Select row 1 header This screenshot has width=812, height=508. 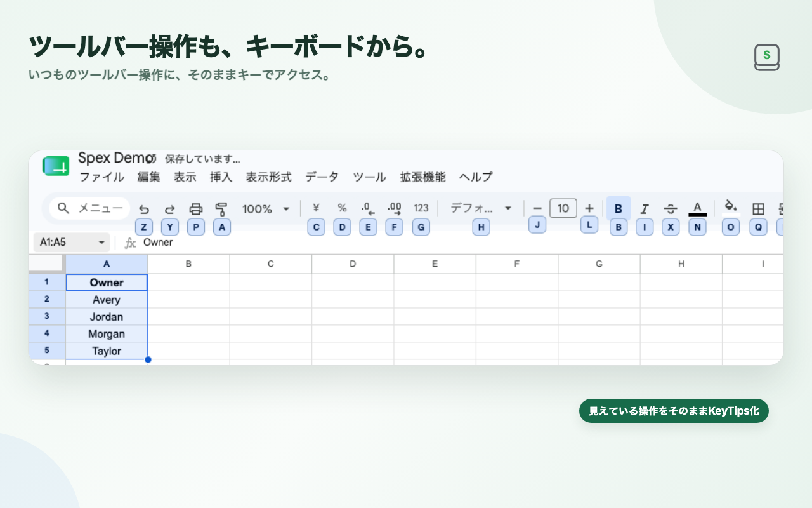[x=47, y=282]
